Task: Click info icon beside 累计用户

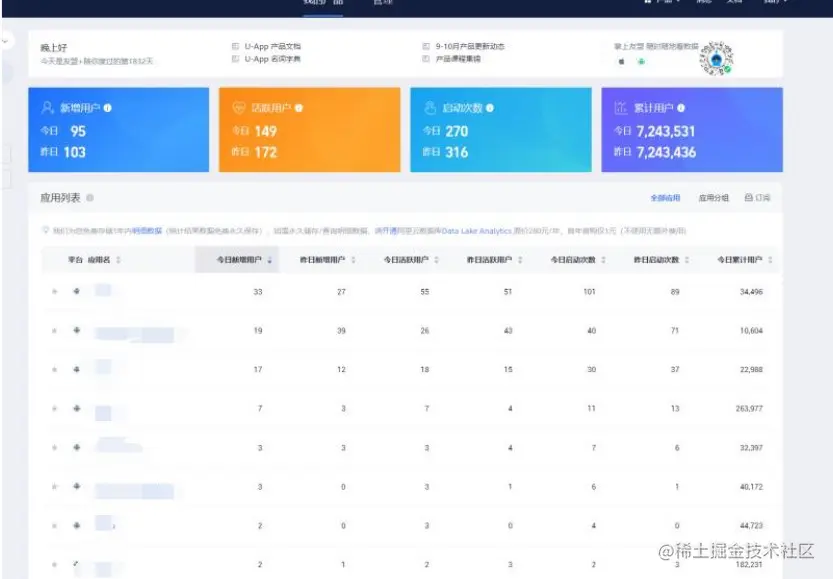Action: (681, 108)
